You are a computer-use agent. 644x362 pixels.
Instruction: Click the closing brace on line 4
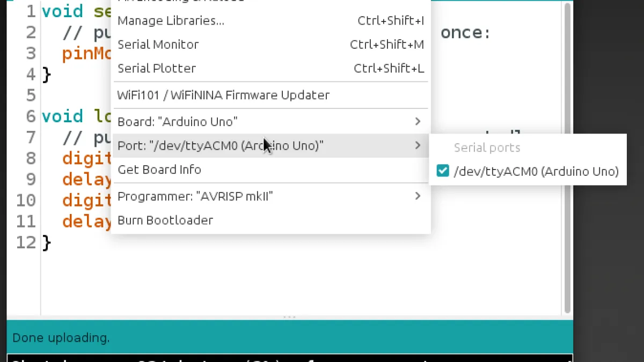pyautogui.click(x=47, y=74)
